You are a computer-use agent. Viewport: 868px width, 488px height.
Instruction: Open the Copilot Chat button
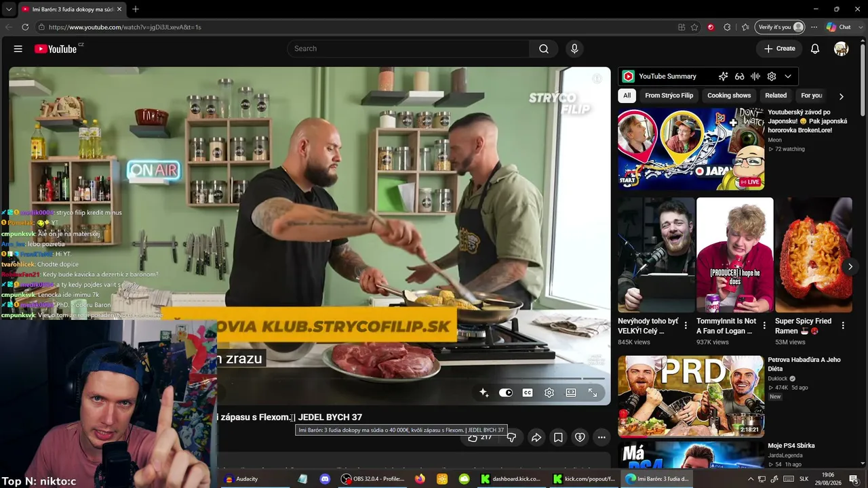click(x=838, y=27)
